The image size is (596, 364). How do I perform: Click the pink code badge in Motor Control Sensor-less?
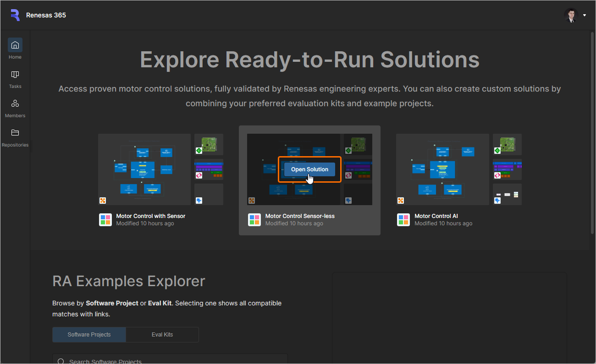[348, 175]
